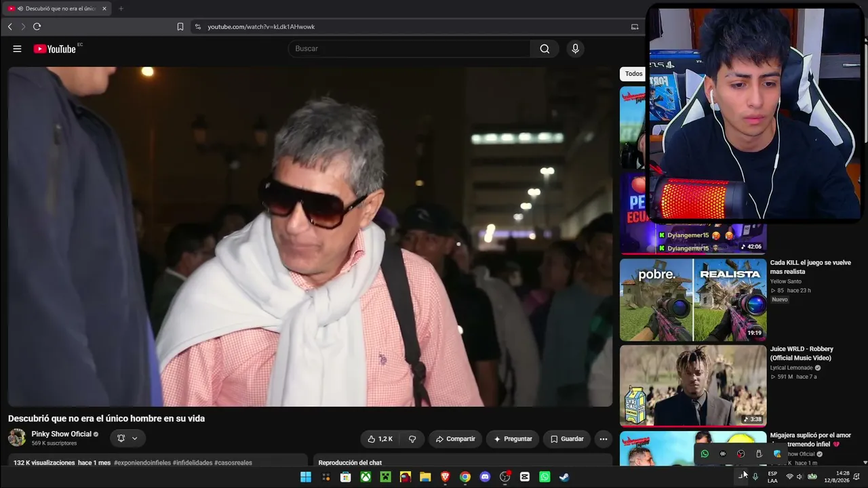Image resolution: width=868 pixels, height=488 pixels.
Task: Open Microsoft Store from the taskbar
Action: pyautogui.click(x=346, y=477)
